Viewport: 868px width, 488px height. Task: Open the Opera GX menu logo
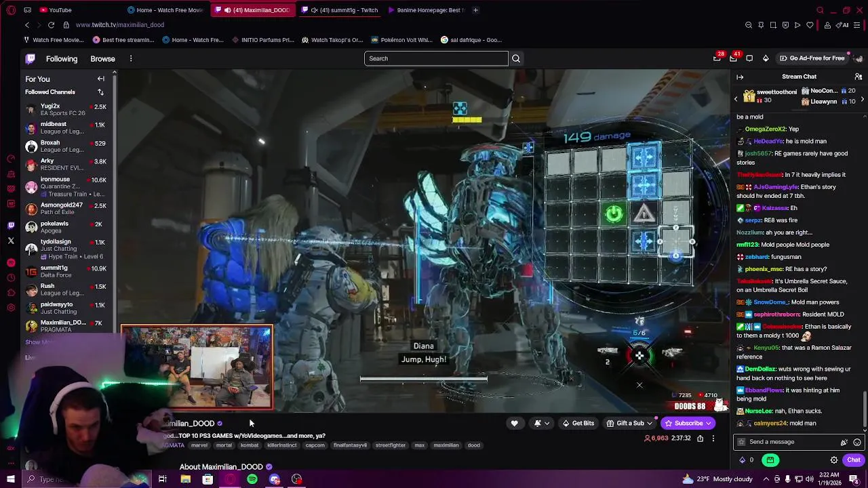pos(10,10)
